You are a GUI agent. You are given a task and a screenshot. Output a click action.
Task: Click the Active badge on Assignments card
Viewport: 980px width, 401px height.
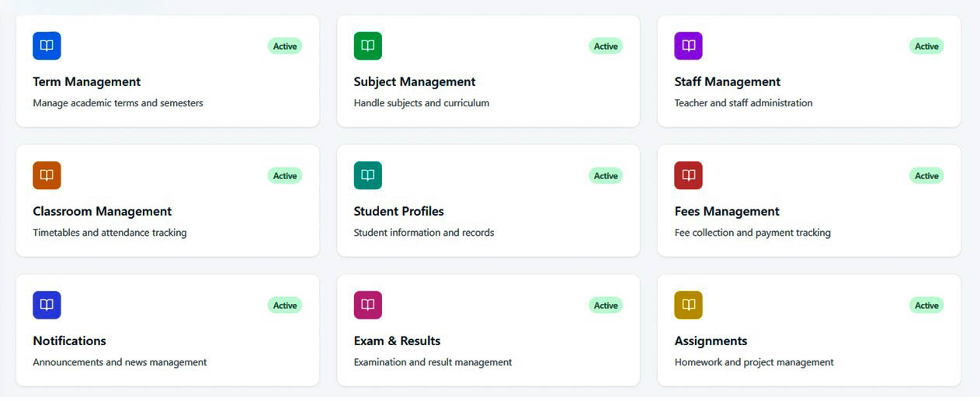pyautogui.click(x=926, y=306)
